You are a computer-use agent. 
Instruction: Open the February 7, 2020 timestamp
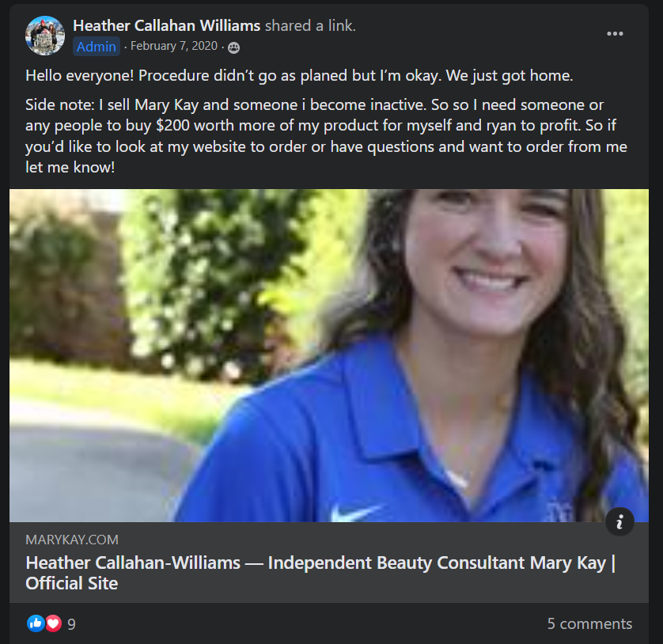click(x=174, y=46)
